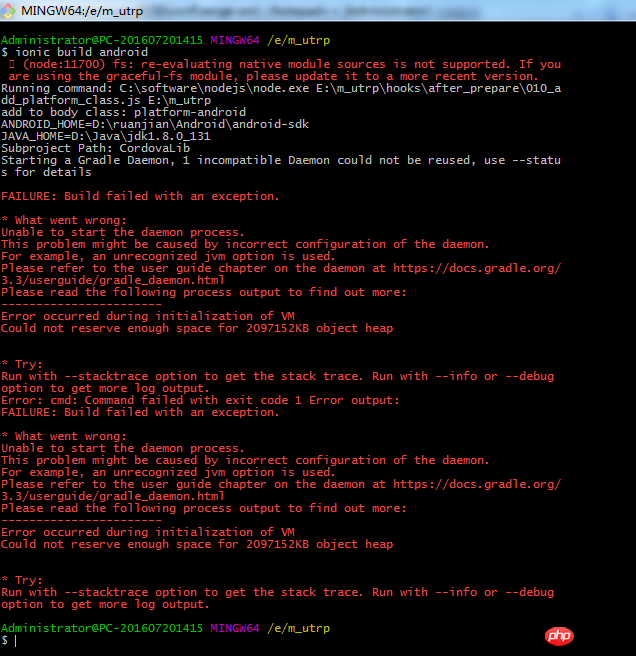Click 'FAILURE: Build failed' line below 'Error: cmd'
The width and height of the screenshot is (636, 656).
click(140, 413)
